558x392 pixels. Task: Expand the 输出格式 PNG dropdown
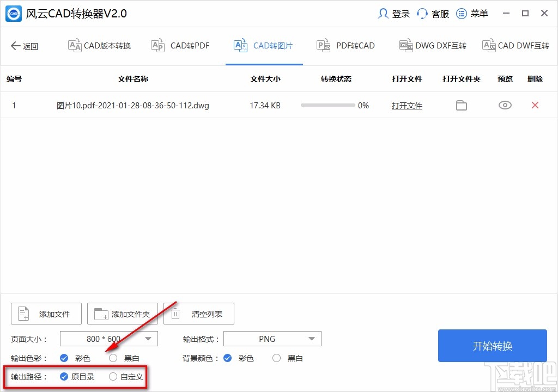272,338
